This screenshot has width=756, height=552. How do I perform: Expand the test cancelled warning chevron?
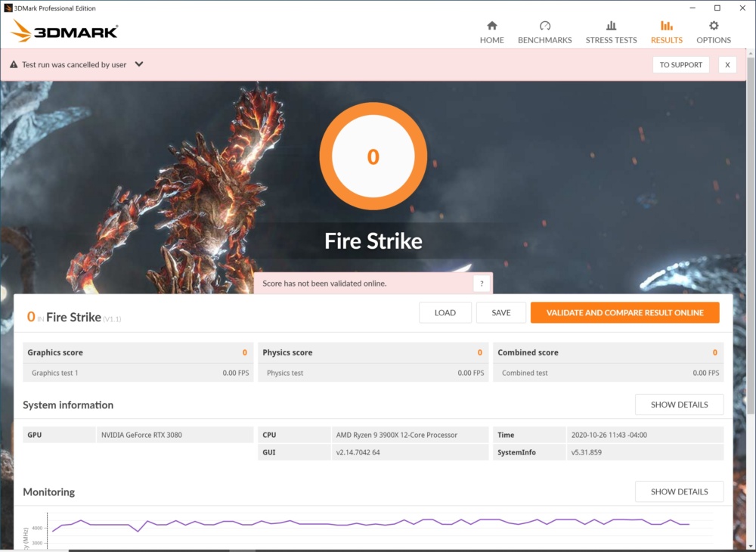point(139,64)
